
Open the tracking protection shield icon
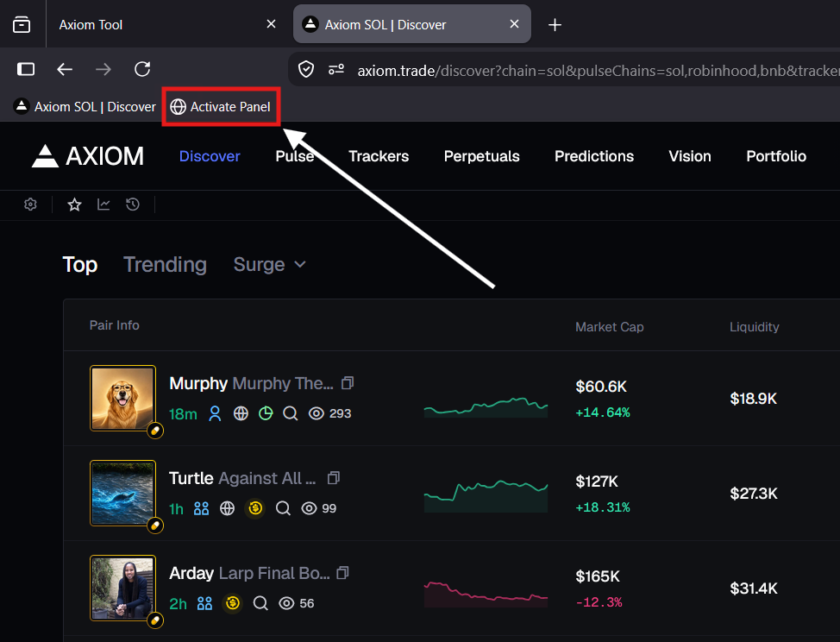306,70
